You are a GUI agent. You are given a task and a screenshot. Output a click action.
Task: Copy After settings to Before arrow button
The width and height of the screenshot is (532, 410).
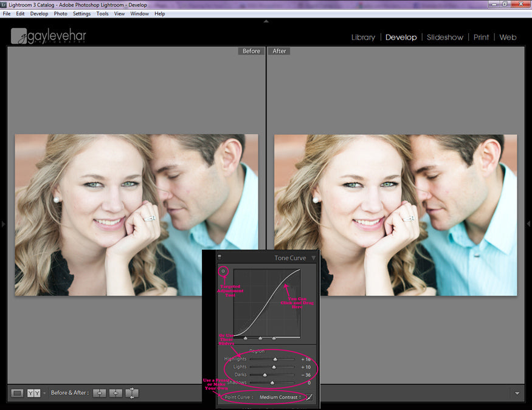[116, 393]
